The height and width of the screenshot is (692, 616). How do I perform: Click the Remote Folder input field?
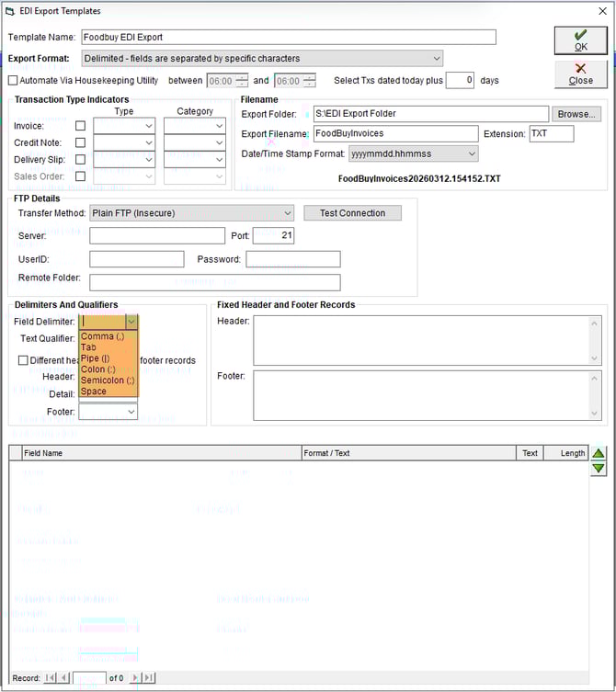215,282
